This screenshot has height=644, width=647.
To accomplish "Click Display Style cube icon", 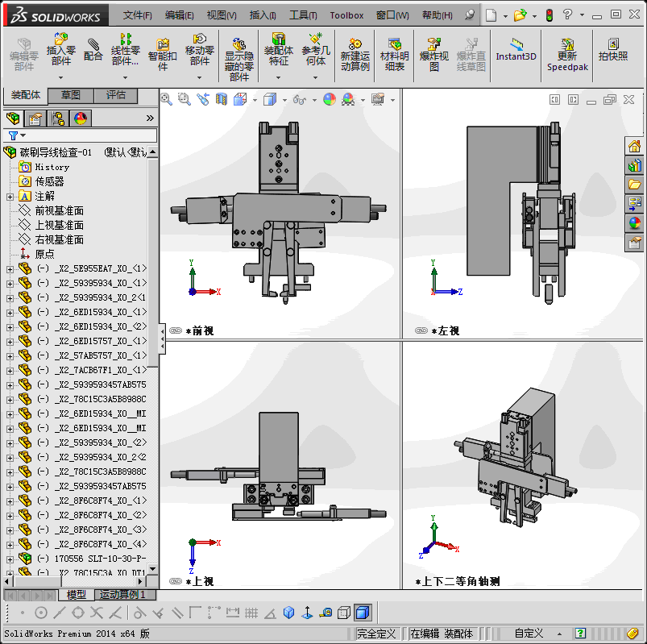I will [270, 99].
